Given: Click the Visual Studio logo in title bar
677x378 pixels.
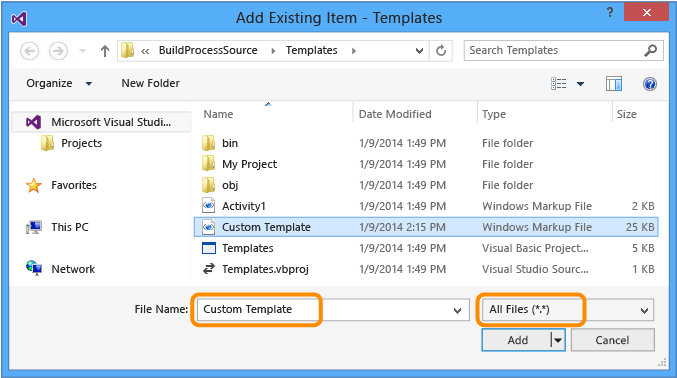Looking at the screenshot, I should 19,19.
